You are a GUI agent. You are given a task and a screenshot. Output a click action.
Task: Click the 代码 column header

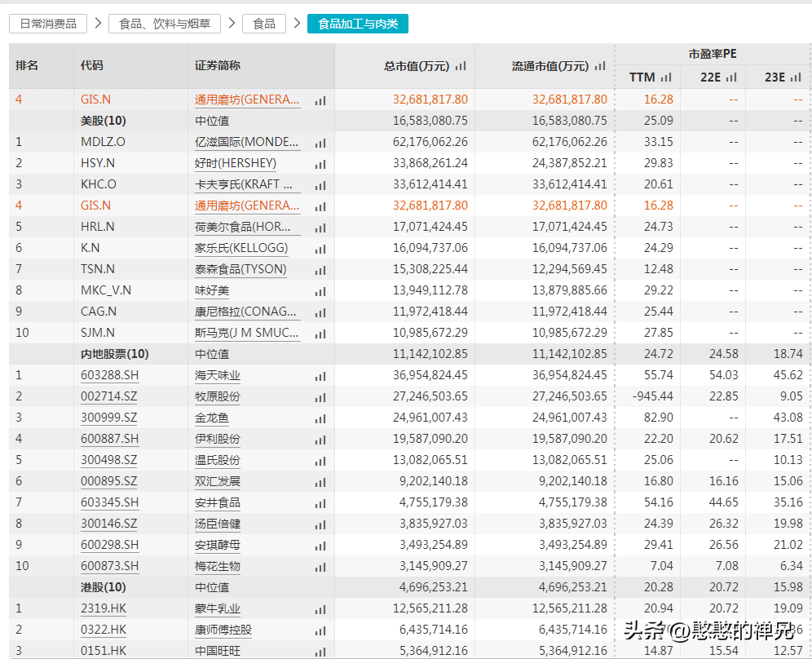[x=92, y=65]
